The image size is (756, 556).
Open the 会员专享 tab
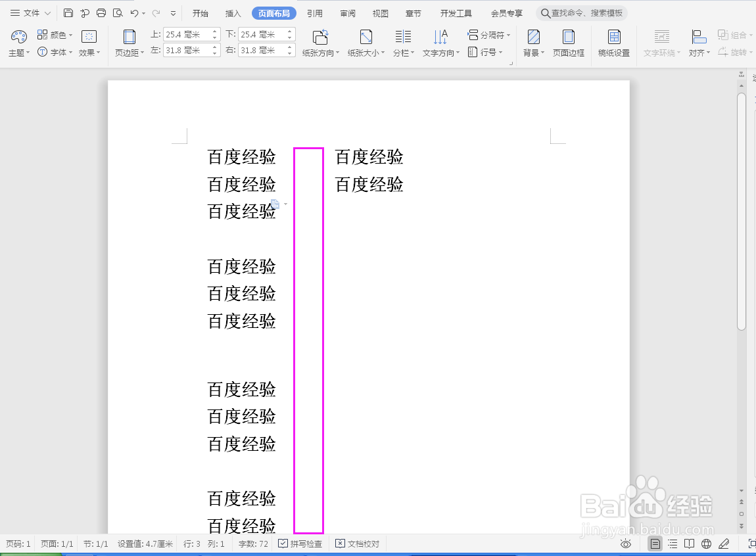506,14
